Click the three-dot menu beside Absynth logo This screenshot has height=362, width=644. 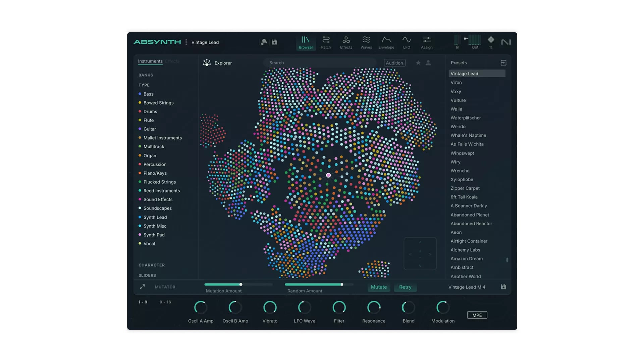[186, 42]
